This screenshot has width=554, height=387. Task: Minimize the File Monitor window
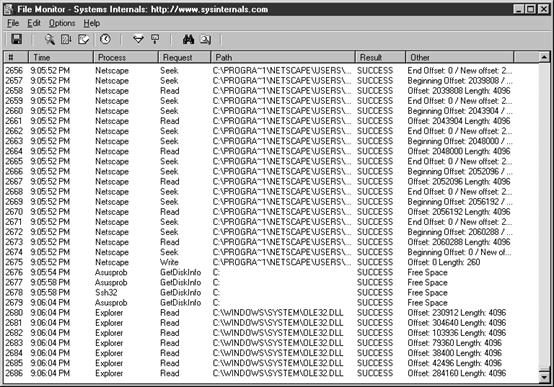tap(518, 9)
